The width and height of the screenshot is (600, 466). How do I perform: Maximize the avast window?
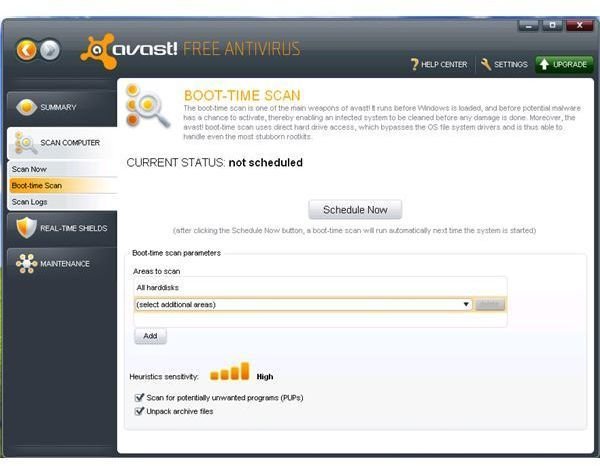552,25
